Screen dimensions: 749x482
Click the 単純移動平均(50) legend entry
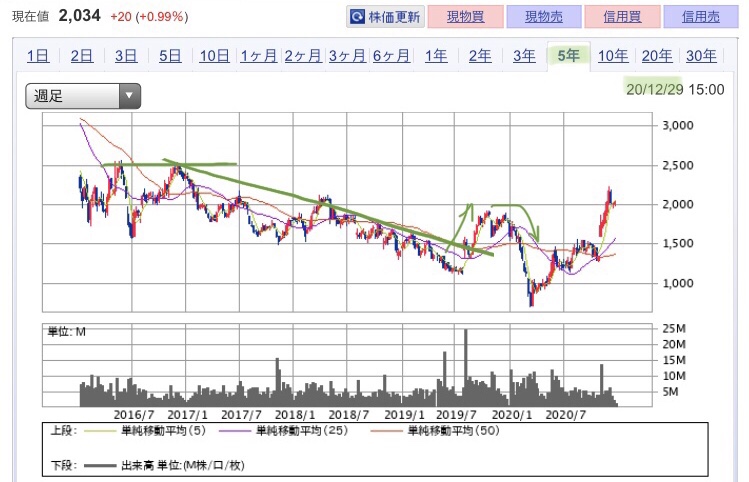pyautogui.click(x=453, y=432)
